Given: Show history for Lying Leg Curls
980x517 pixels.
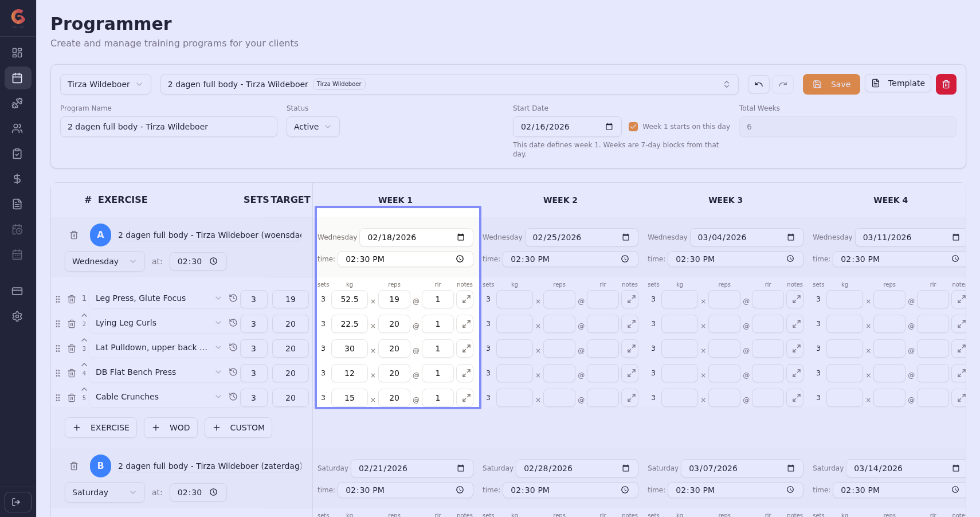Looking at the screenshot, I should coord(233,323).
